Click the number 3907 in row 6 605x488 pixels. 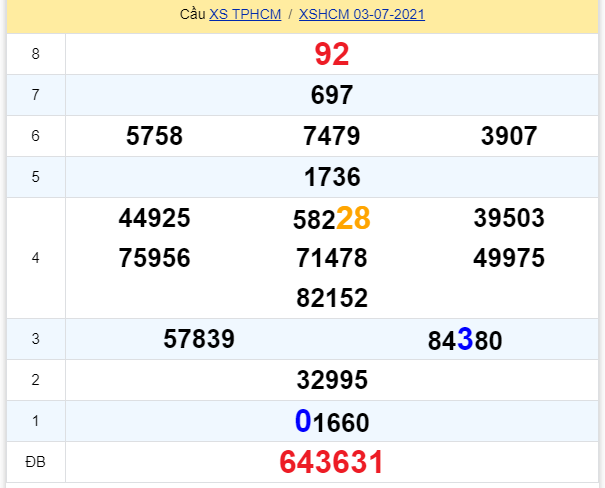pyautogui.click(x=509, y=137)
